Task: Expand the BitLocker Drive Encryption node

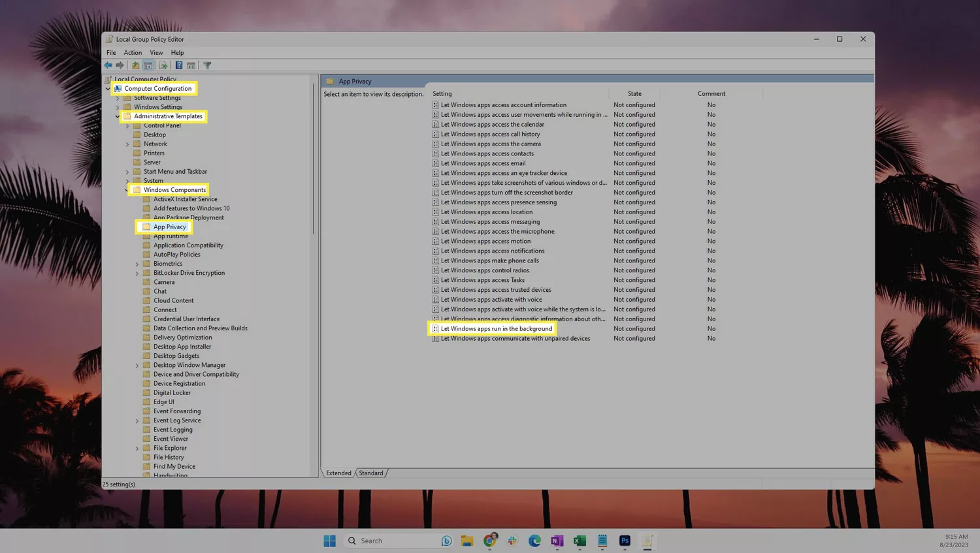Action: (137, 273)
